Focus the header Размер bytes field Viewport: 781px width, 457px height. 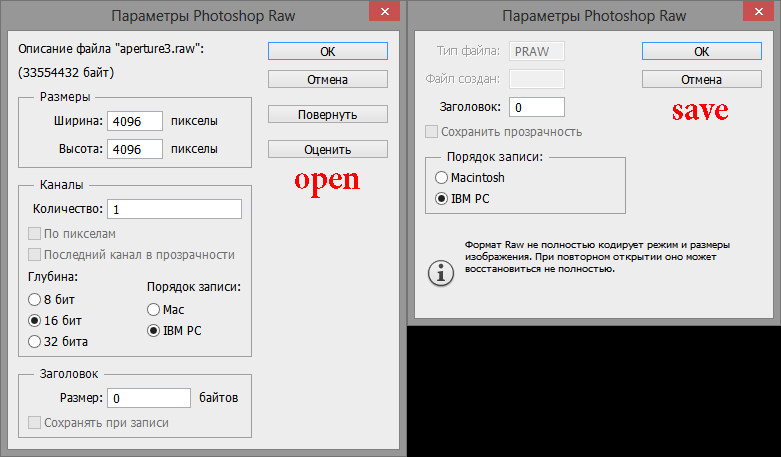pos(149,398)
